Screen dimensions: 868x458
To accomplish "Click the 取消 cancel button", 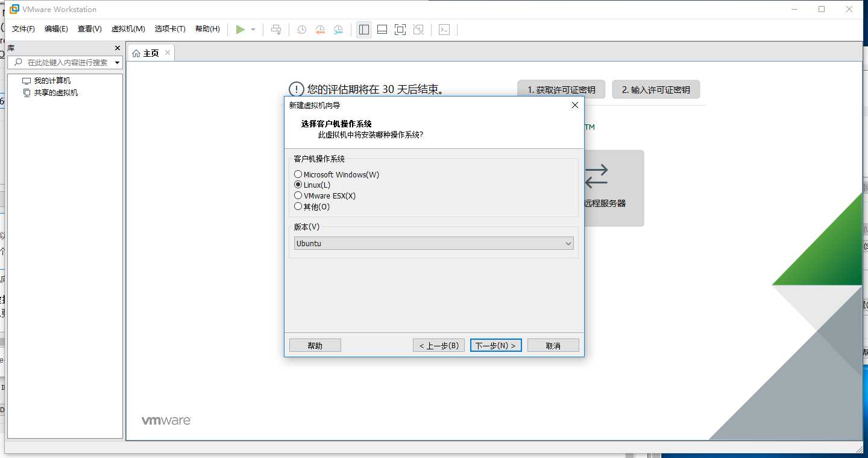I will (553, 345).
